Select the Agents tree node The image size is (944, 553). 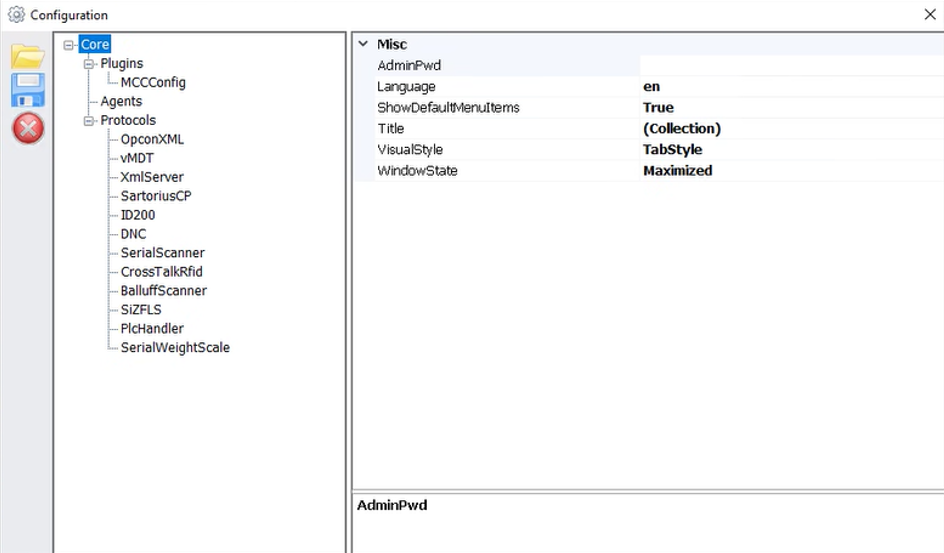click(121, 102)
